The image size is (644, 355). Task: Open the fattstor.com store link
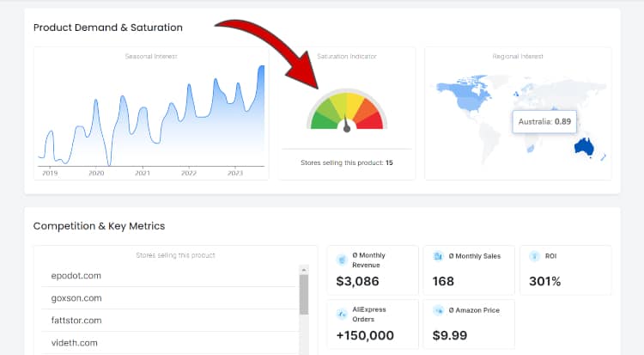[x=76, y=320]
